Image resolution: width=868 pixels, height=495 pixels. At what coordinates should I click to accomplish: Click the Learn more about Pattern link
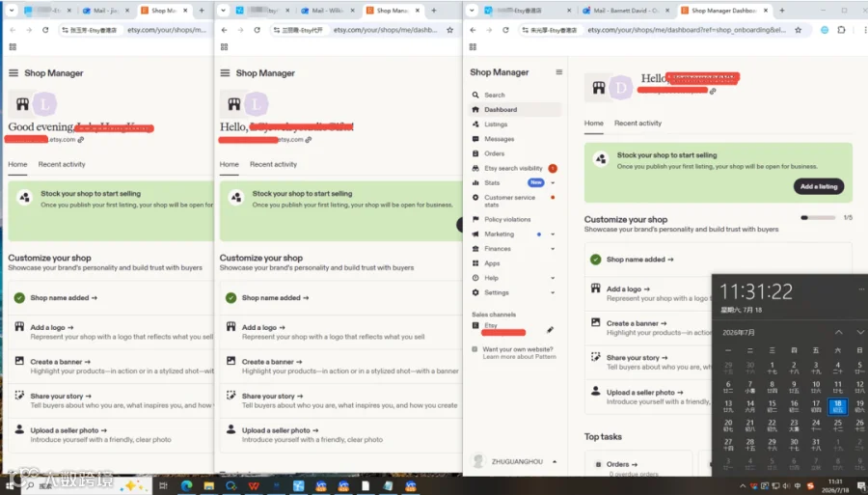click(519, 357)
